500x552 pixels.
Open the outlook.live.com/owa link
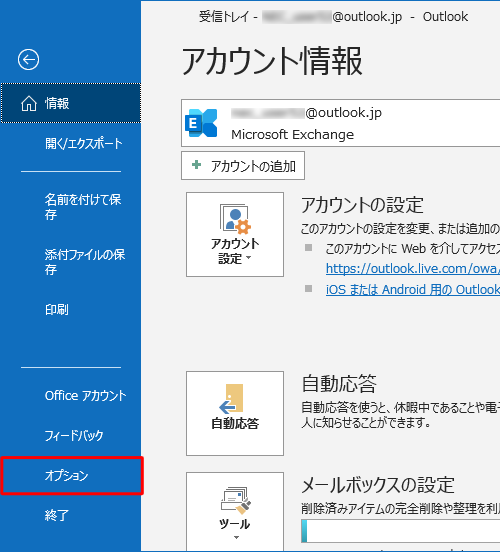[x=413, y=269]
